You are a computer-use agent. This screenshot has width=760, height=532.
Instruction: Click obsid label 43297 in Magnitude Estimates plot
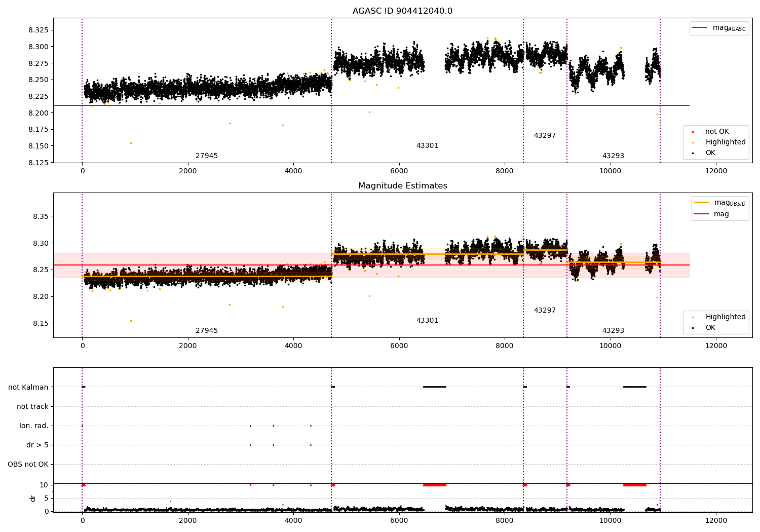click(545, 311)
